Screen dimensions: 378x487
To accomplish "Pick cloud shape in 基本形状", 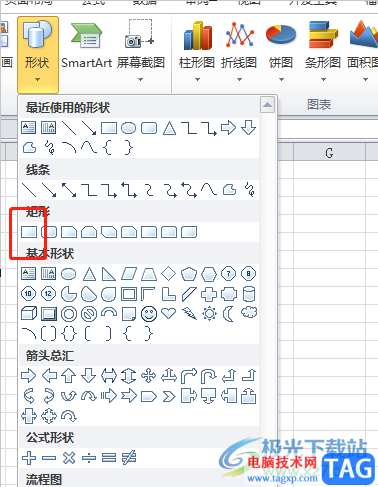I will [249, 313].
